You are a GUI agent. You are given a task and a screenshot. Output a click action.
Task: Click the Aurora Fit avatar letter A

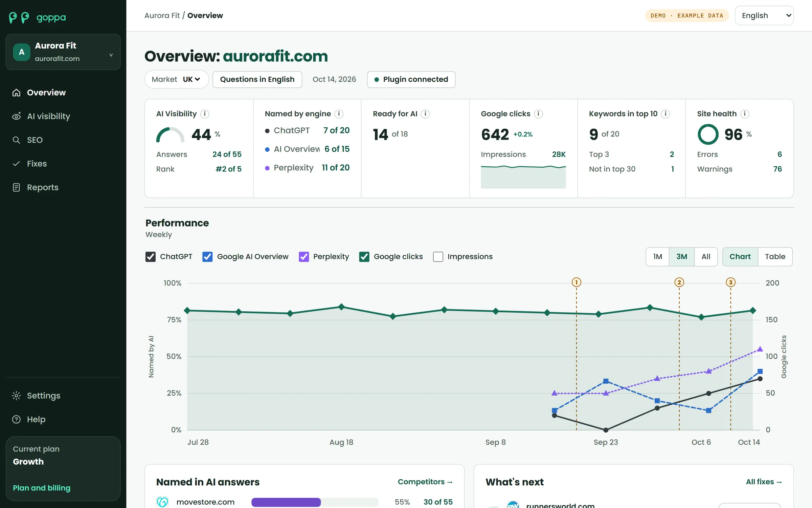click(x=22, y=52)
